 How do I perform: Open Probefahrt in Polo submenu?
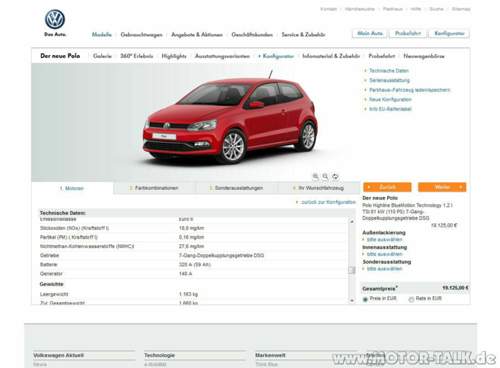(382, 56)
